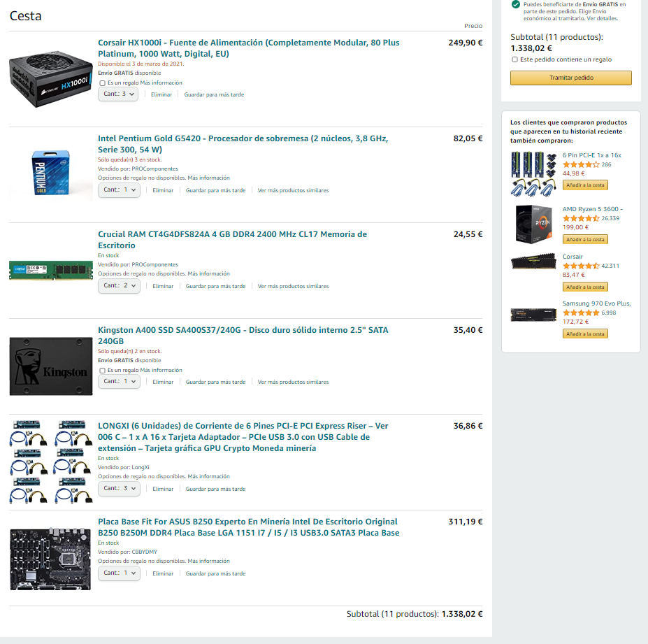Open recommended 6 Pin PCI-E riser thumbnail

[533, 173]
